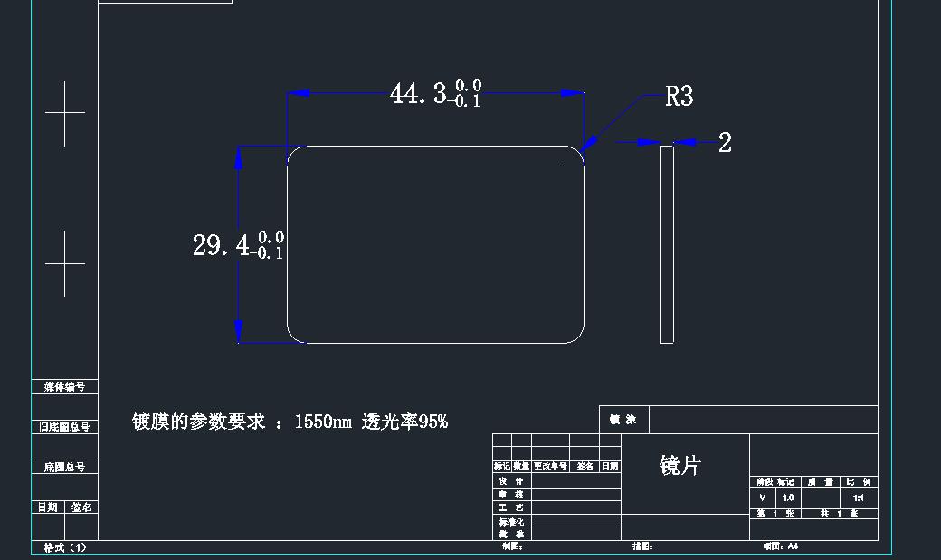Select the 比例 scale header cell

click(x=858, y=482)
